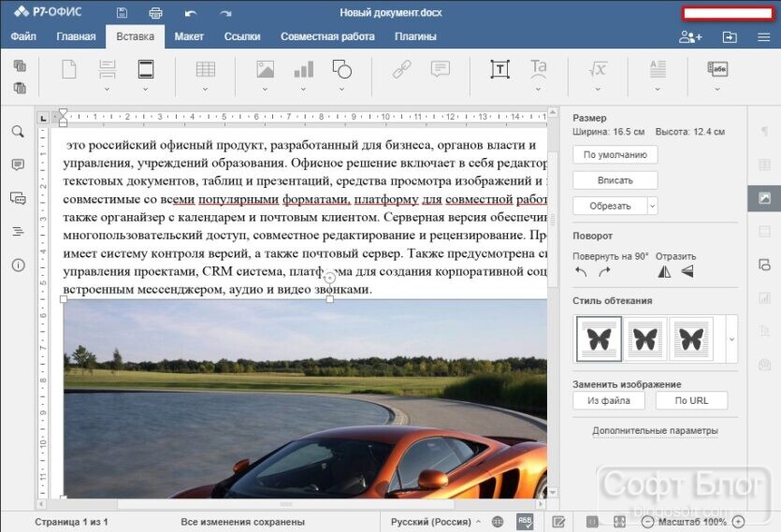Click the По умолчанию size button
Screen dimensions: 781x532
pos(615,154)
